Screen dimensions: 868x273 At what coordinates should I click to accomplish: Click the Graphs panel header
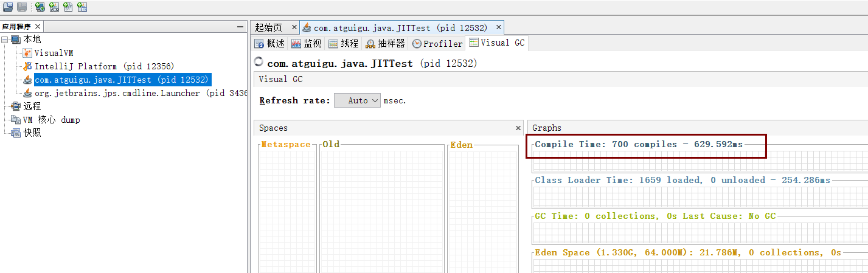pyautogui.click(x=698, y=128)
